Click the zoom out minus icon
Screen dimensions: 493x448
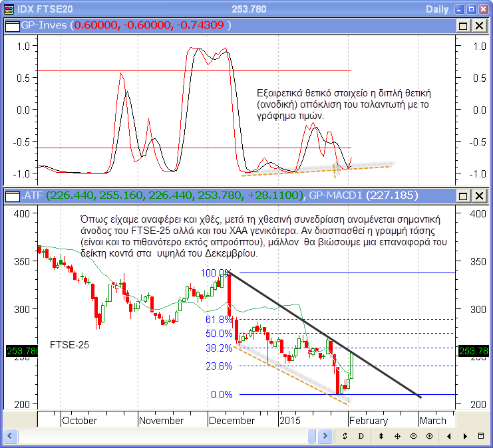point(413,436)
